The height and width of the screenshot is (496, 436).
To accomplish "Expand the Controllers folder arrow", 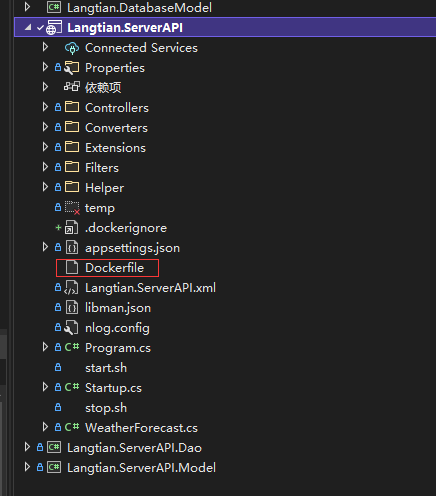I will (x=45, y=107).
